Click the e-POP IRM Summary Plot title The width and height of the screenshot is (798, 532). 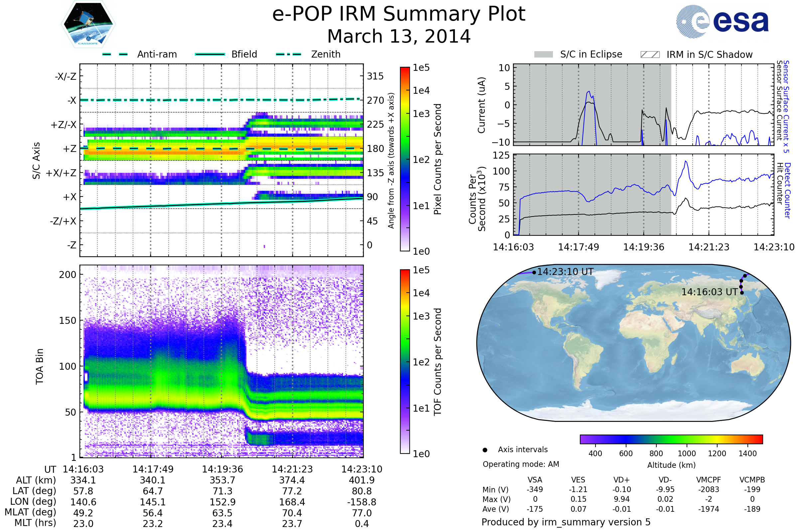tap(399, 14)
